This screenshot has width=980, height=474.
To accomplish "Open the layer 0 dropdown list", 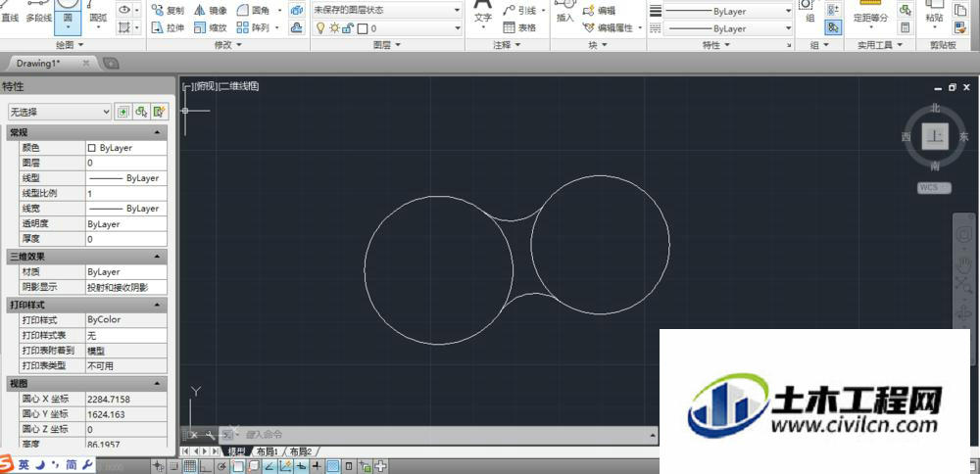I will (457, 28).
